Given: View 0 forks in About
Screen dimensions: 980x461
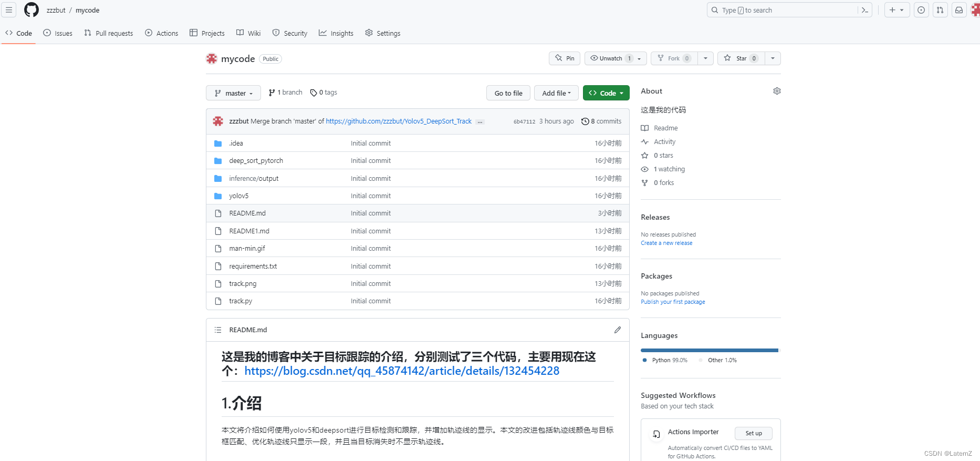Looking at the screenshot, I should coord(658,182).
